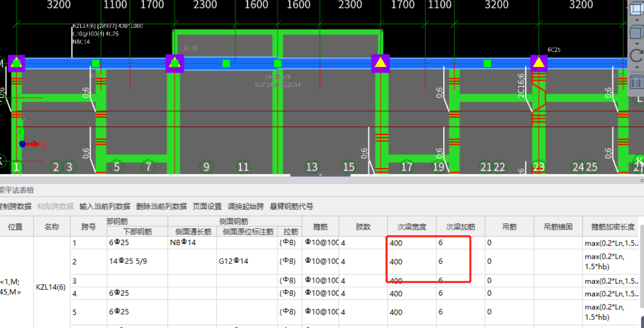Click the 次梁加筋 column header
The height and width of the screenshot is (328, 644).
460,226
